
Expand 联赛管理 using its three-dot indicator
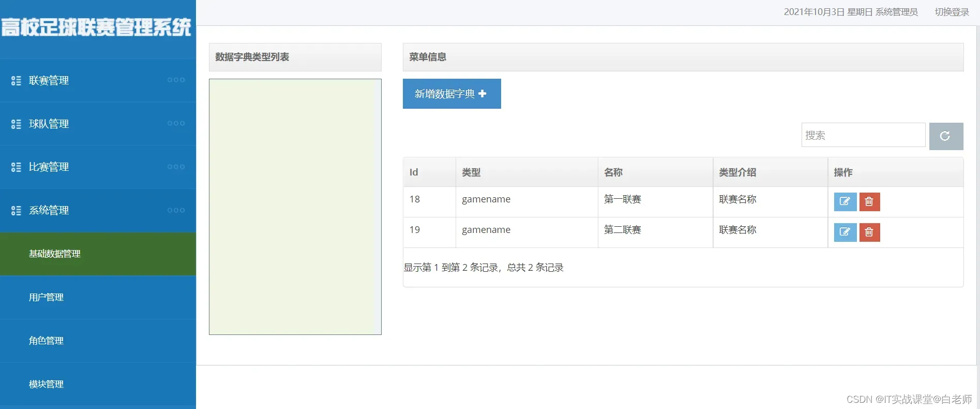176,80
